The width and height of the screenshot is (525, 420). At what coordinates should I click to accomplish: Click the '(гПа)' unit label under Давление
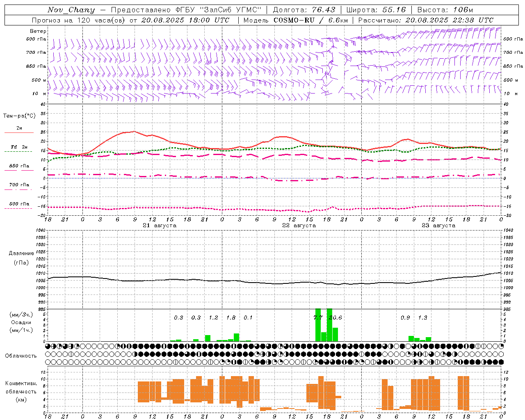point(21,263)
